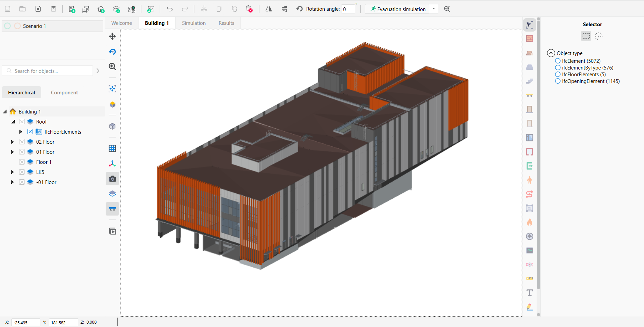This screenshot has width=644, height=327.
Task: Collapse the Object type section
Action: (x=551, y=53)
